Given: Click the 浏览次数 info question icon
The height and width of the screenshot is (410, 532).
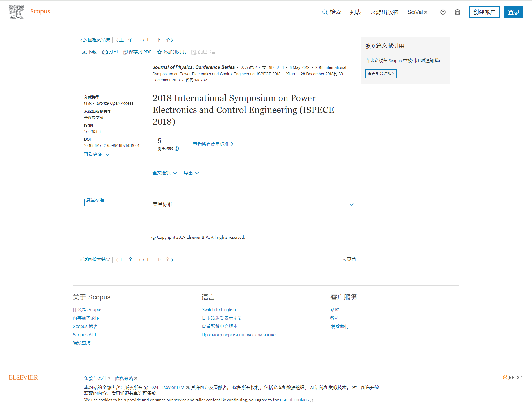Looking at the screenshot, I should tap(177, 149).
